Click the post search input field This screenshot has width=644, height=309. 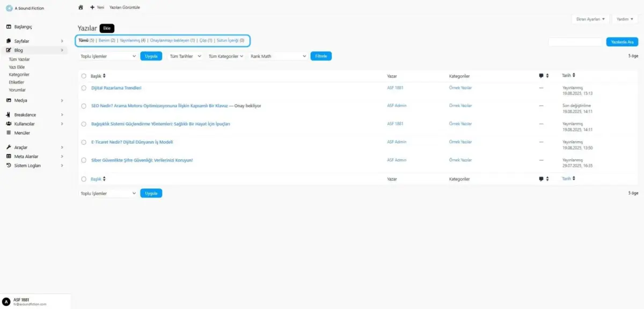[x=575, y=42]
